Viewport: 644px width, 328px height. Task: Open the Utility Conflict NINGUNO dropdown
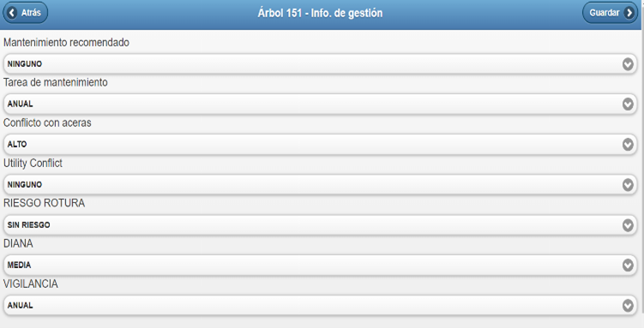tap(320, 184)
